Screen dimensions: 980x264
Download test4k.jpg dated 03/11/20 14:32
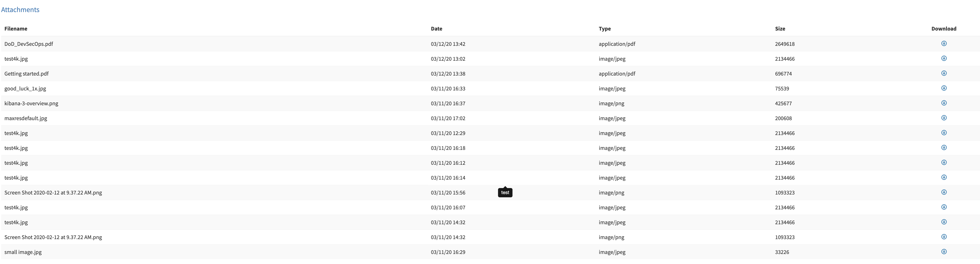click(944, 222)
